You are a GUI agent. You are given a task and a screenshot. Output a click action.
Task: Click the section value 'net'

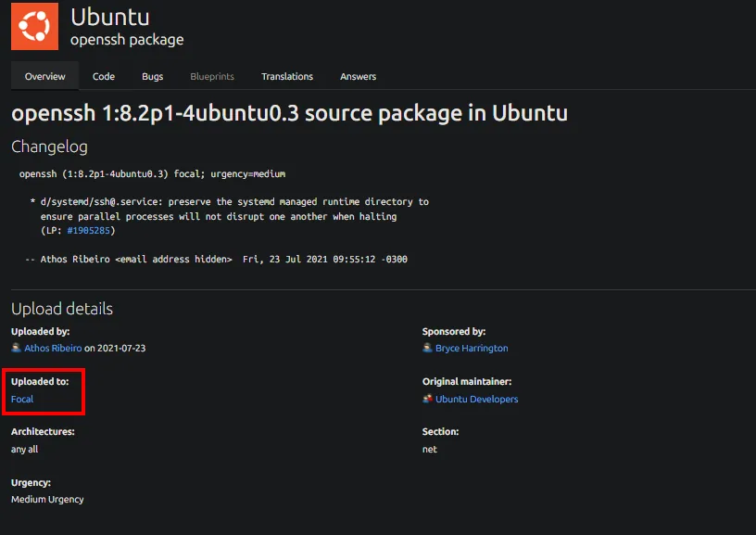430,449
